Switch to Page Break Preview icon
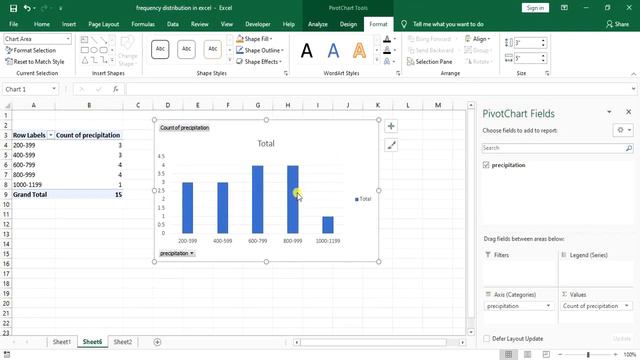This screenshot has height=360, width=640. (546, 354)
